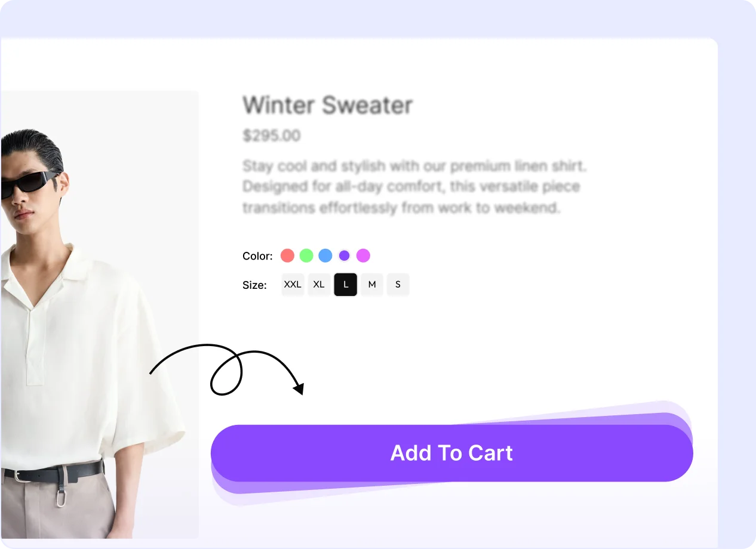The width and height of the screenshot is (756, 549).
Task: Choose the pink magenta color swatch
Action: click(x=363, y=255)
